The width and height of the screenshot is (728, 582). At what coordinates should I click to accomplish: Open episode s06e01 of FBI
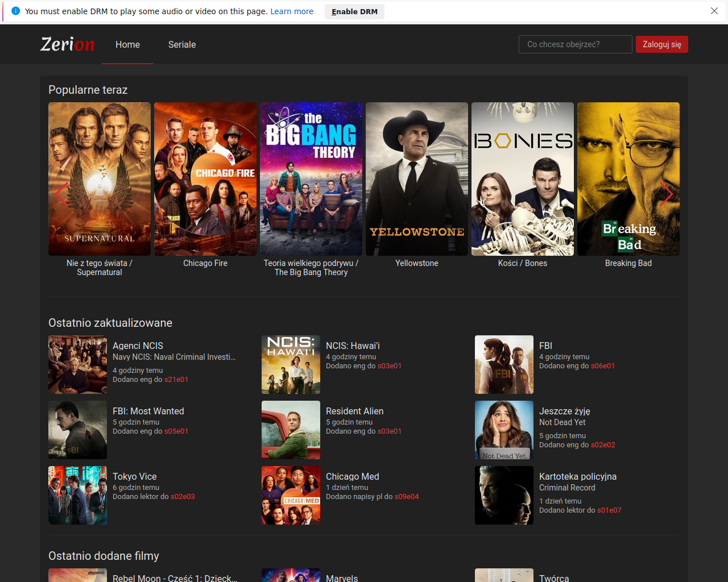(603, 366)
